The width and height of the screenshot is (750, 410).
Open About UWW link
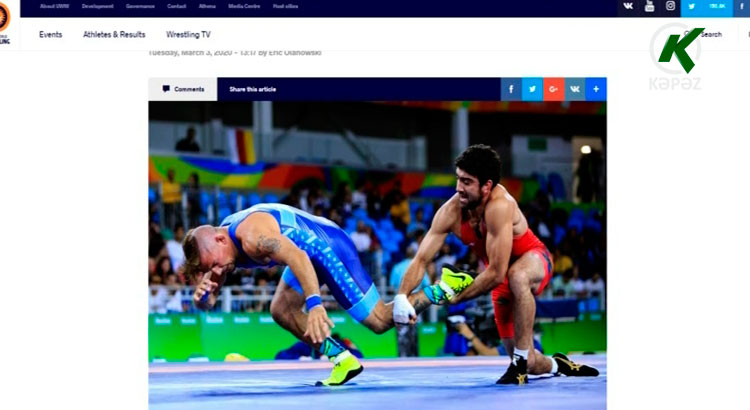[55, 6]
